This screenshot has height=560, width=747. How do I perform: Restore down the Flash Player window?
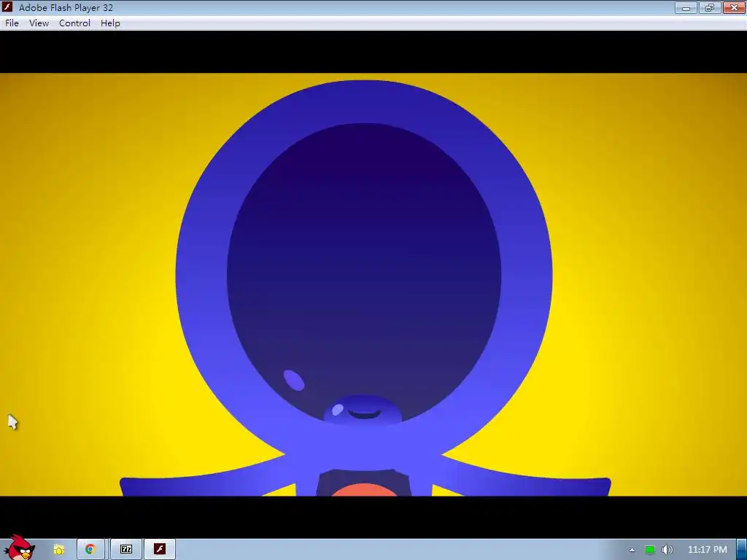(710, 7)
